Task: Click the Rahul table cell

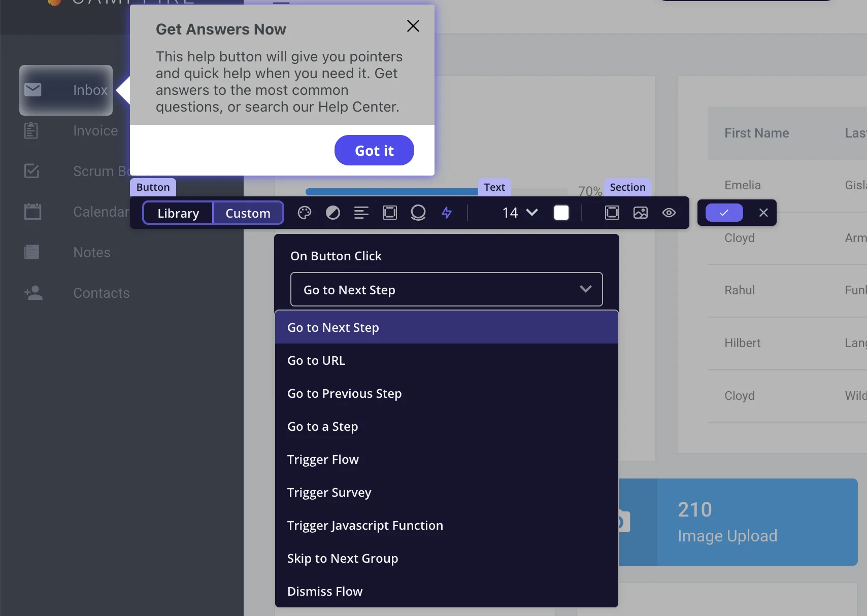Action: 740,290
